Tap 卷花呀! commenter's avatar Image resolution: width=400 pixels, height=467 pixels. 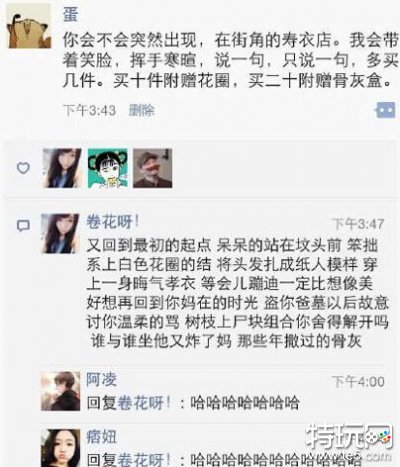point(60,233)
